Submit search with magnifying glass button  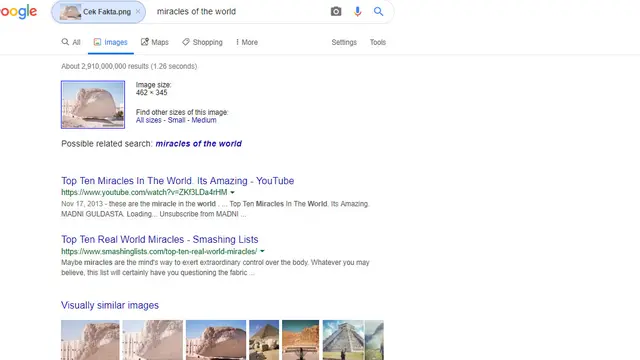[x=378, y=11]
